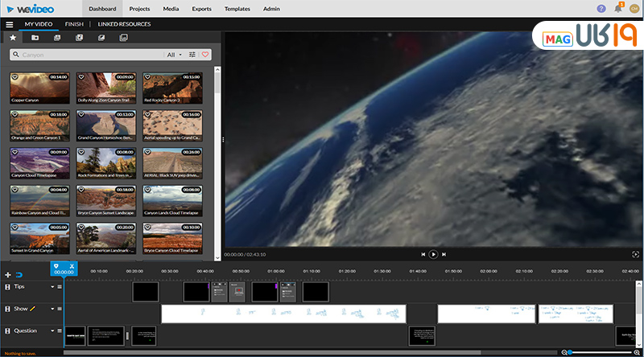Click the help question mark icon
This screenshot has height=357, width=644.
coord(601,8)
